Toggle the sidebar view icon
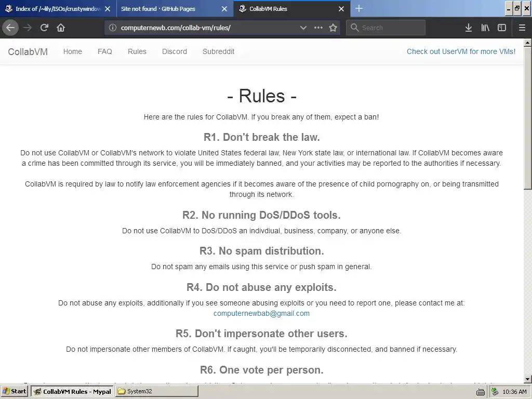The width and height of the screenshot is (532, 399). point(502,28)
